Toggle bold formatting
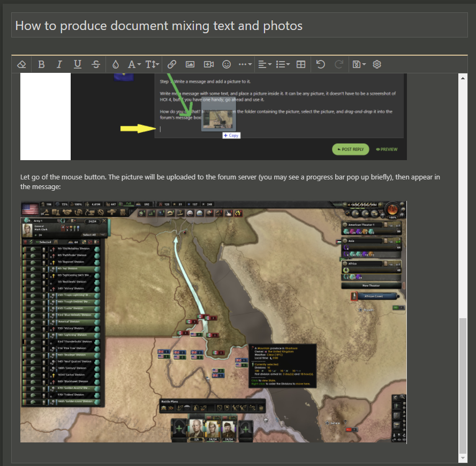This screenshot has width=476, height=466. tap(41, 64)
